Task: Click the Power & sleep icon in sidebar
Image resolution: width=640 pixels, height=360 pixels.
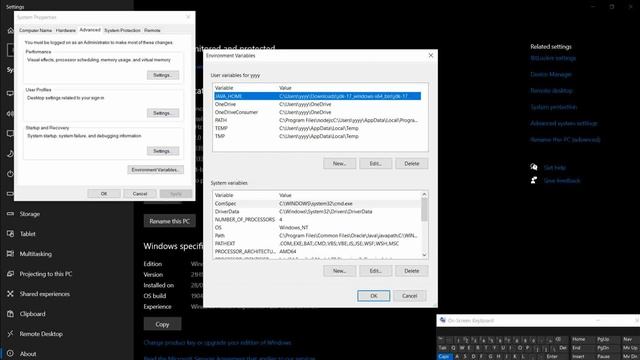Action: [10, 173]
